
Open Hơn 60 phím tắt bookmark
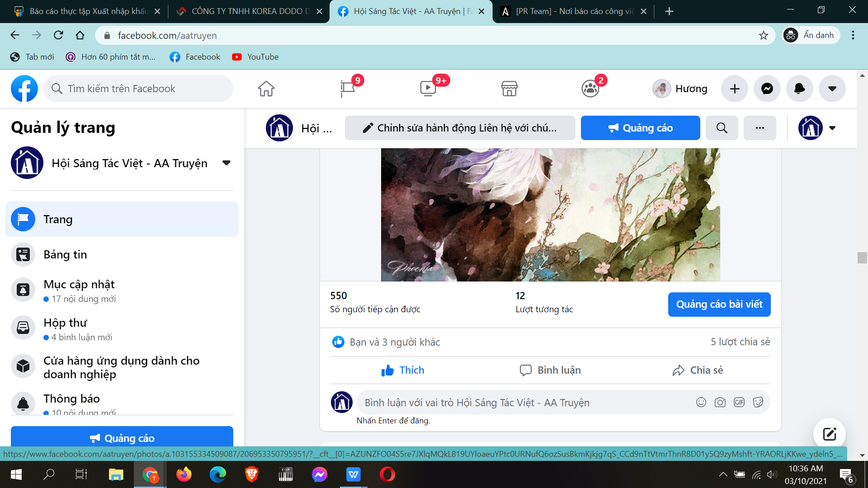(x=111, y=57)
